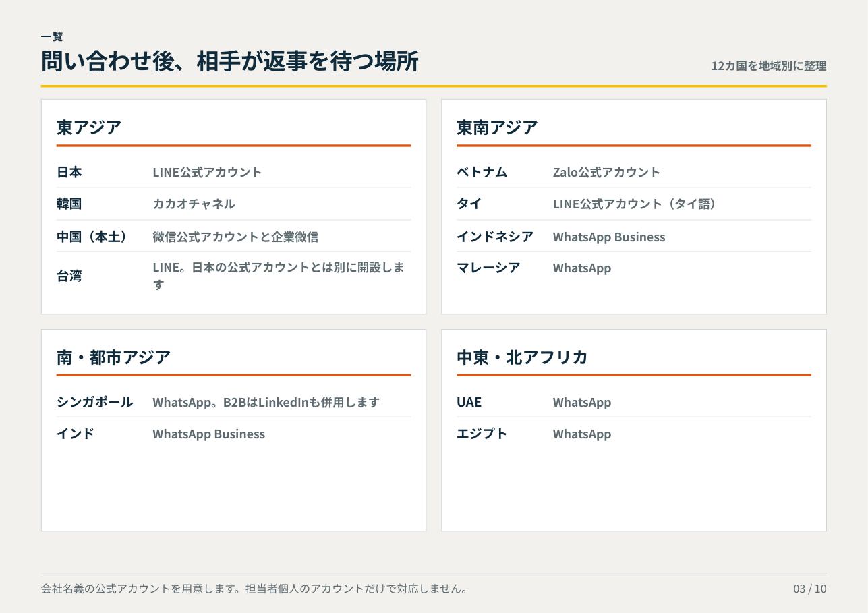Viewport: 868px width, 613px height.
Task: Click the UAE country label
Action: pyautogui.click(x=469, y=402)
